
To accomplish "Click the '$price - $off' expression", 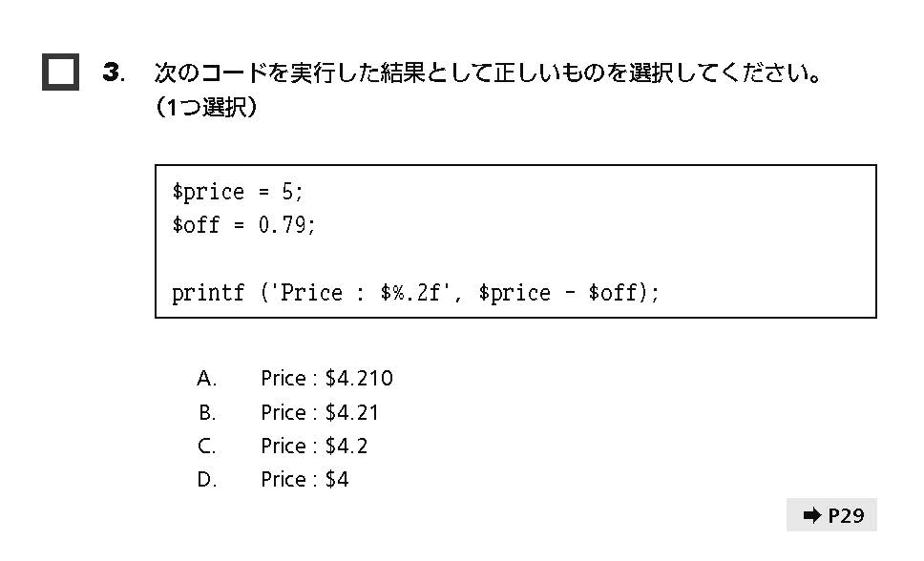I will (x=558, y=293).
